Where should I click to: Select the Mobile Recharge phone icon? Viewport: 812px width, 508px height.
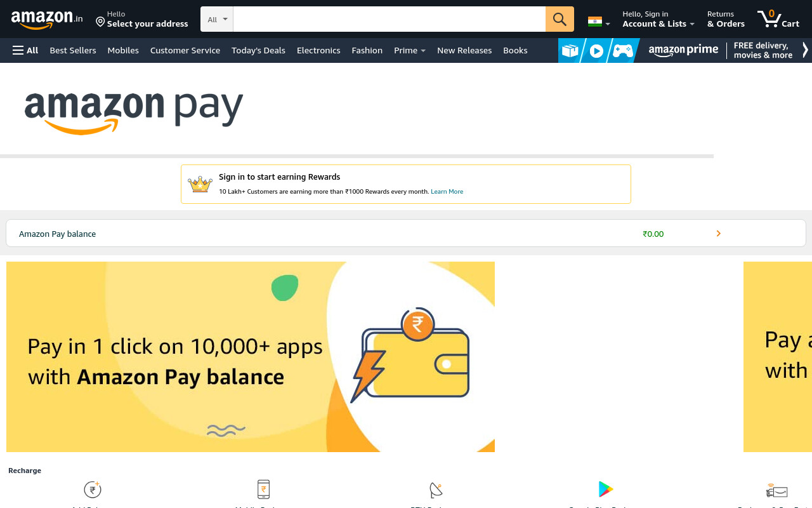click(263, 490)
